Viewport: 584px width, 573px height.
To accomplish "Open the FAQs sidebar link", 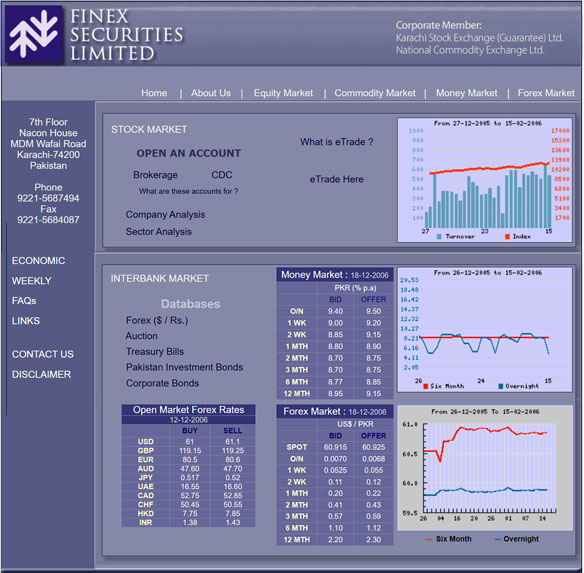I will point(24,301).
